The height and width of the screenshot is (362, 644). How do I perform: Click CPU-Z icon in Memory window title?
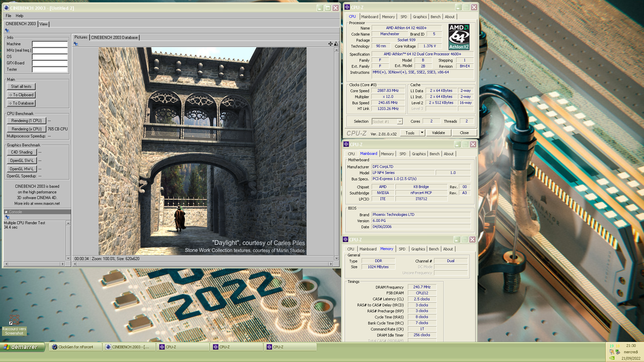click(345, 240)
